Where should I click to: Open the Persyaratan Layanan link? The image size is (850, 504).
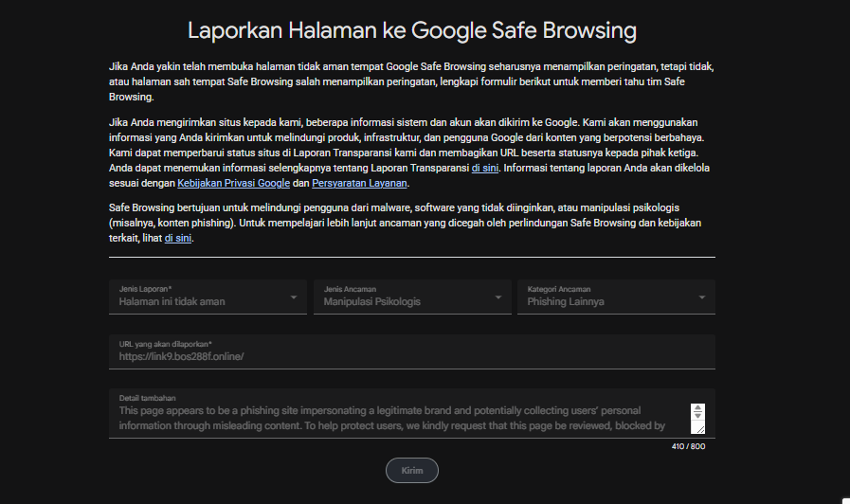(359, 183)
